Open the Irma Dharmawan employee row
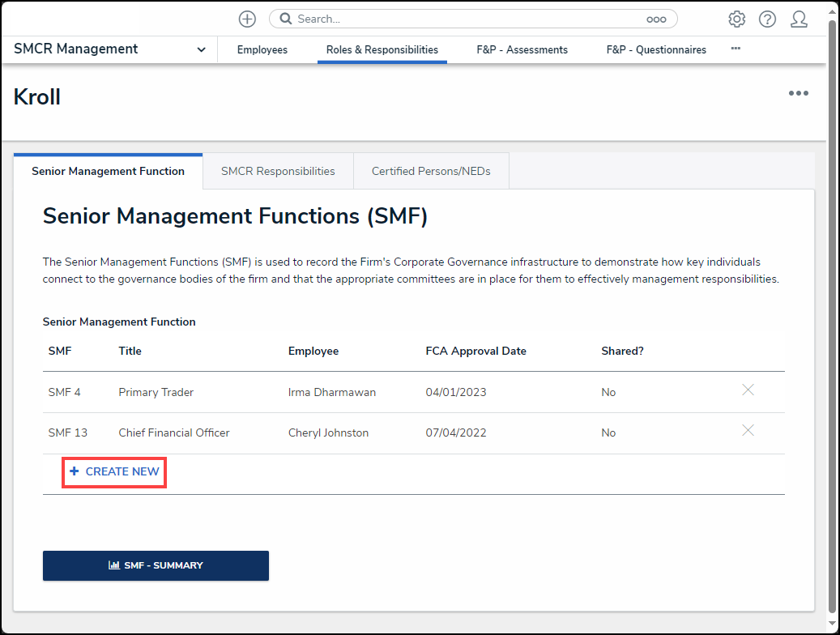840x635 pixels. 331,392
